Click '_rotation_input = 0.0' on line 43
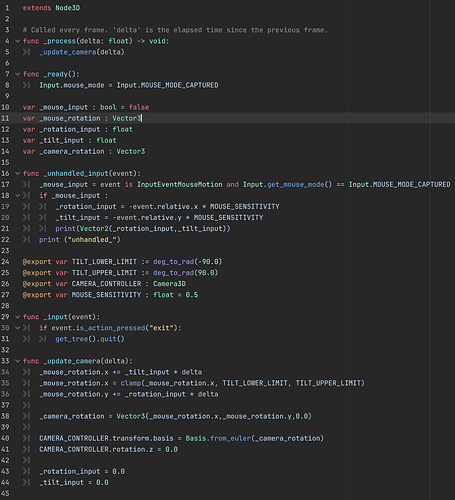Viewport: 455px width, 500px height. click(82, 471)
